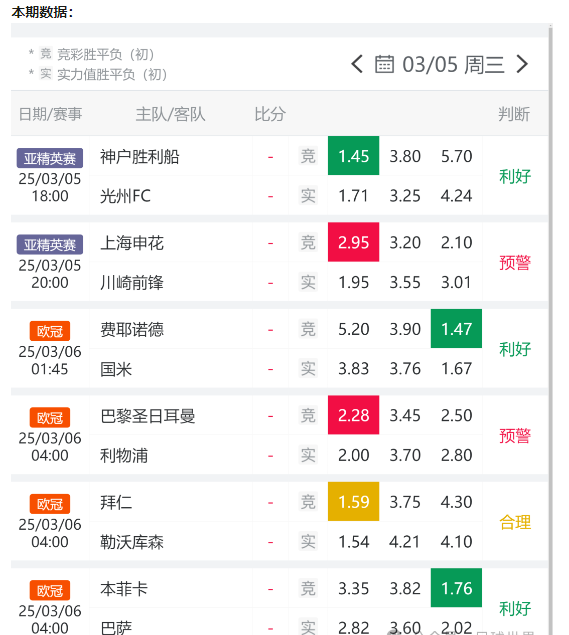Click the 主队/客队 column header

tap(170, 114)
